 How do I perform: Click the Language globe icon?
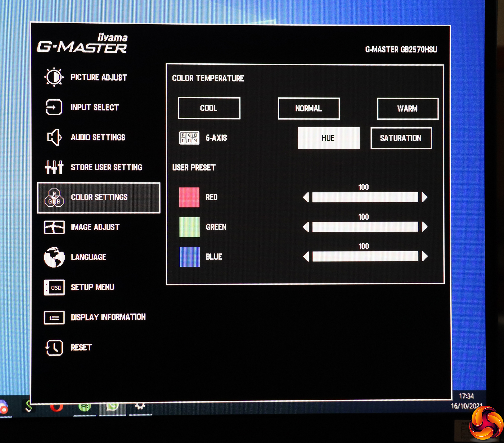54,257
